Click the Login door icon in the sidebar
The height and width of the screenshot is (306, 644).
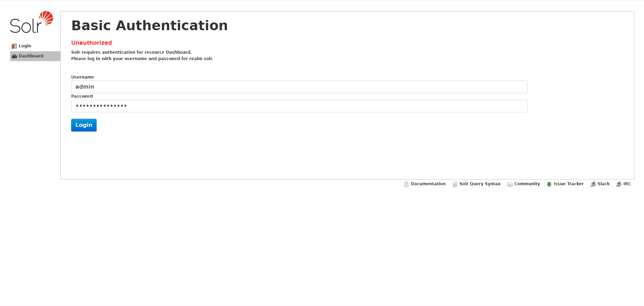pyautogui.click(x=14, y=46)
